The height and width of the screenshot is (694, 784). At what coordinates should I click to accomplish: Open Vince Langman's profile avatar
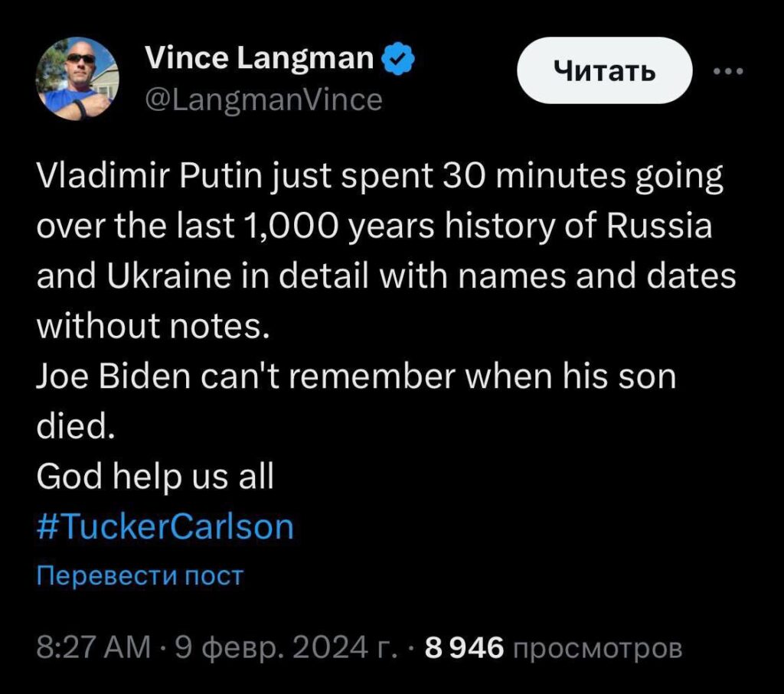[77, 79]
